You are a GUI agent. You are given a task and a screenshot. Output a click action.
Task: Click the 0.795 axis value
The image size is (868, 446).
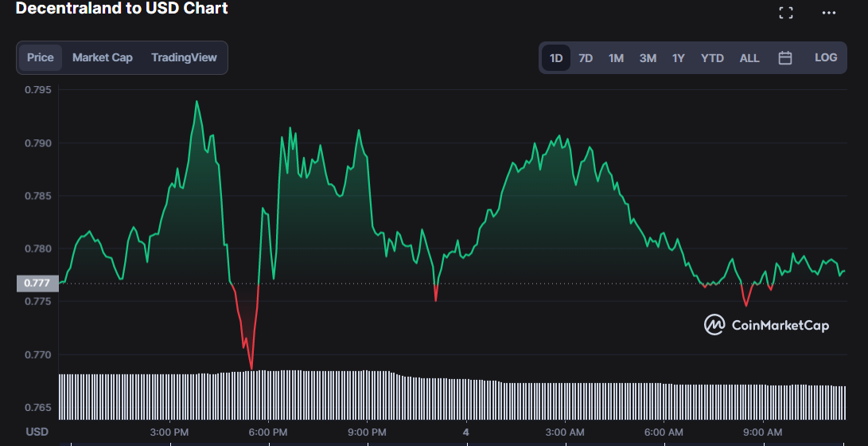(x=37, y=90)
